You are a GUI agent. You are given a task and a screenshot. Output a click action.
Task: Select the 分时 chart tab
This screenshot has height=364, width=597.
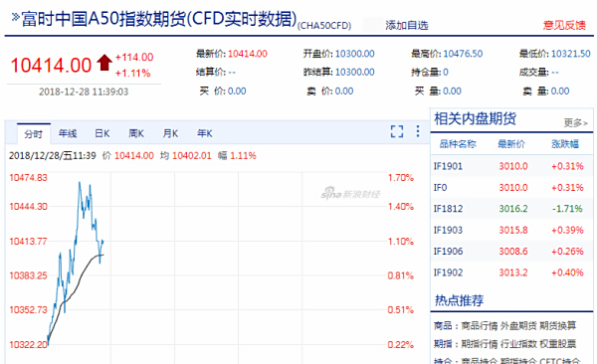tap(34, 134)
